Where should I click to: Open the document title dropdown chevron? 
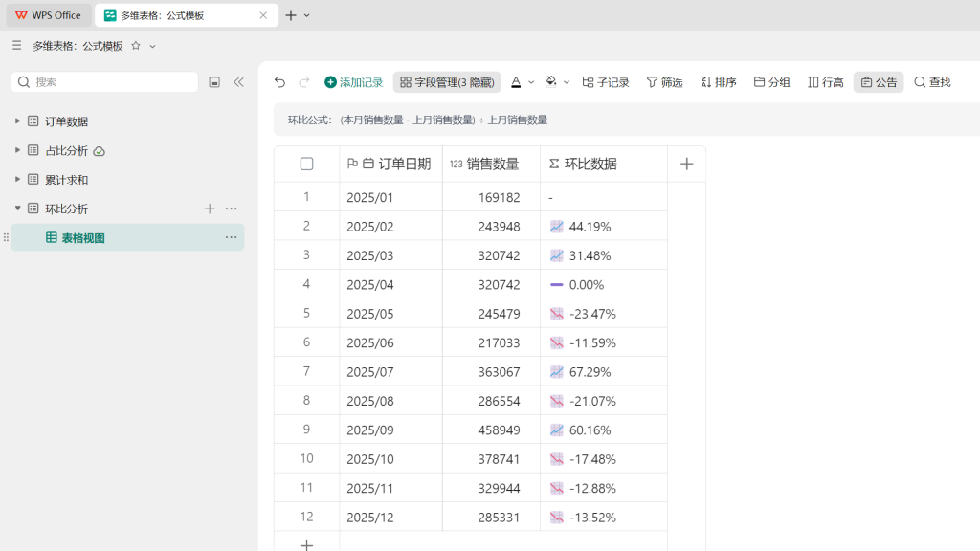[152, 46]
